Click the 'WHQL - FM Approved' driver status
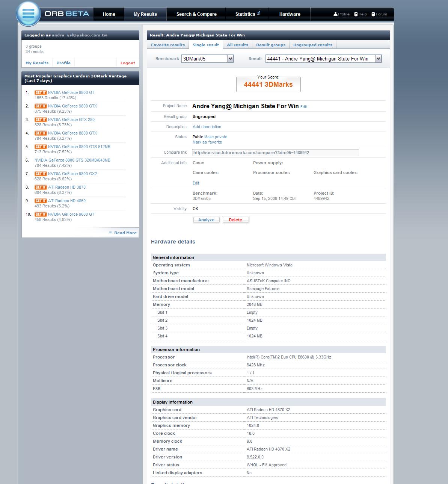This screenshot has height=484, width=448. [x=267, y=465]
